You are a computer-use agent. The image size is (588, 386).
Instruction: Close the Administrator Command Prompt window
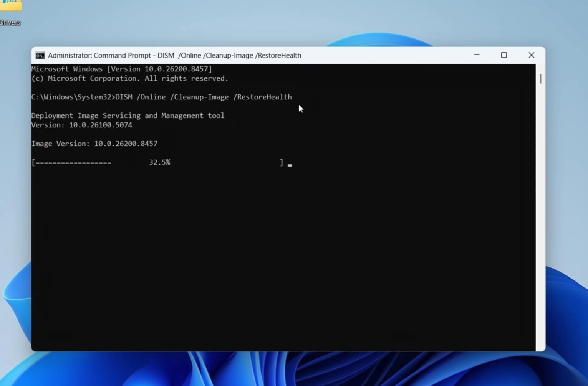tap(531, 55)
